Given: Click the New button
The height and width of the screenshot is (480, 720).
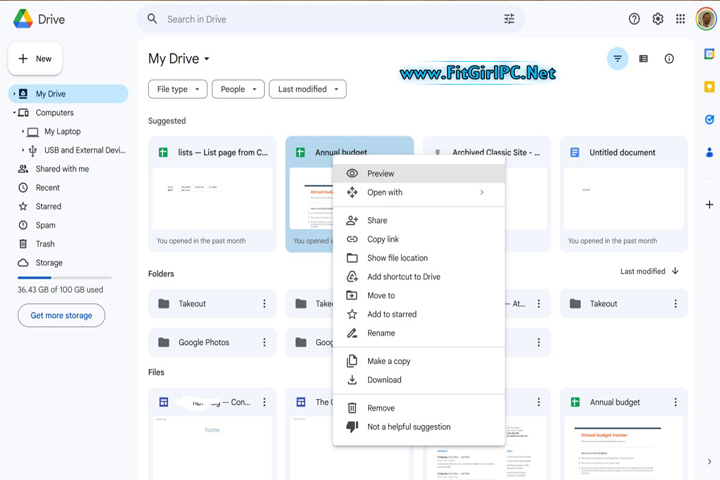Looking at the screenshot, I should pos(35,59).
